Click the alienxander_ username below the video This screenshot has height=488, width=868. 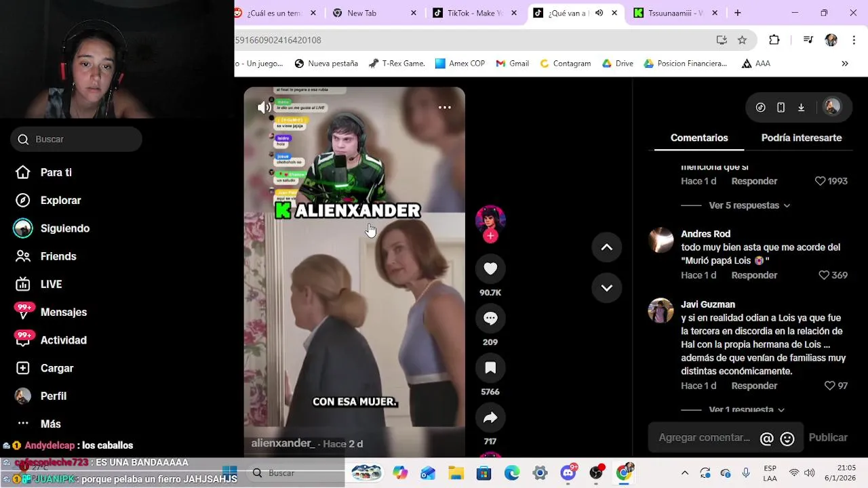283,443
